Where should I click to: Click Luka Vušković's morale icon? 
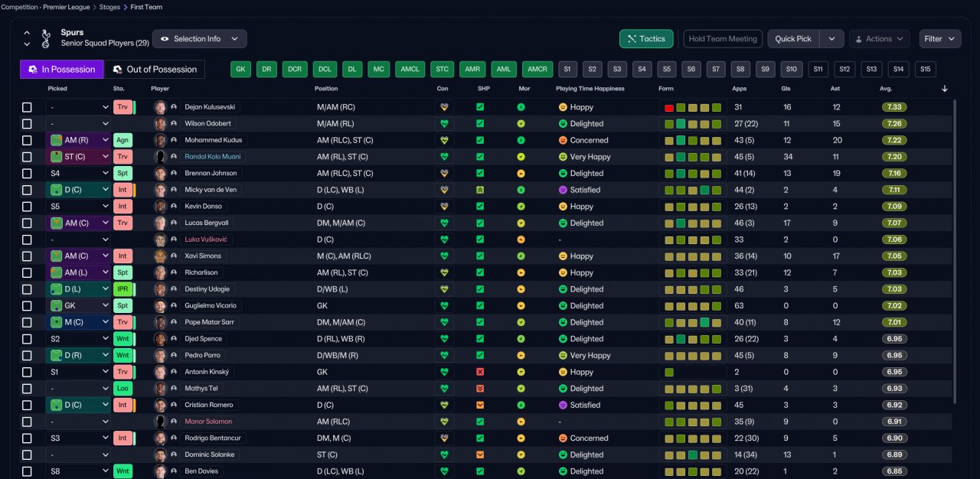coord(521,239)
